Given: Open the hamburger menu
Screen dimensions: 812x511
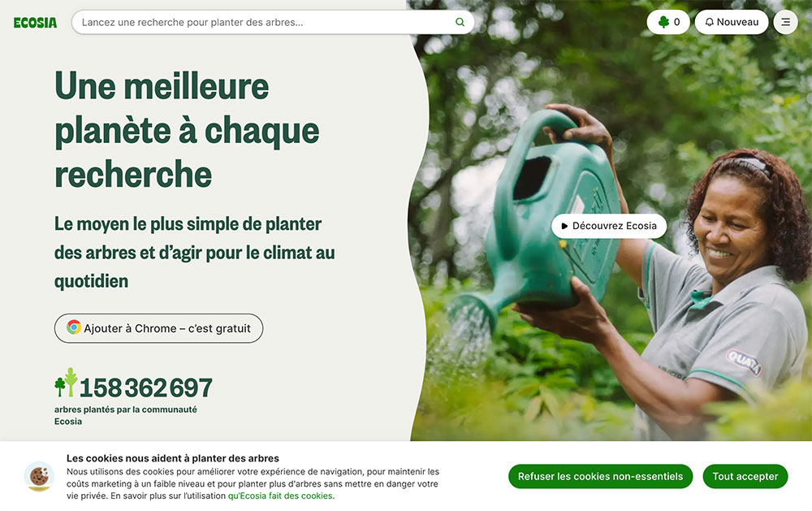Looking at the screenshot, I should (x=785, y=22).
